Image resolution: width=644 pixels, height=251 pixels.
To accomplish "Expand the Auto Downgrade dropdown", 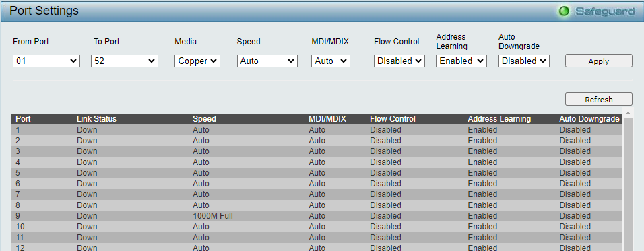I will tap(523, 61).
